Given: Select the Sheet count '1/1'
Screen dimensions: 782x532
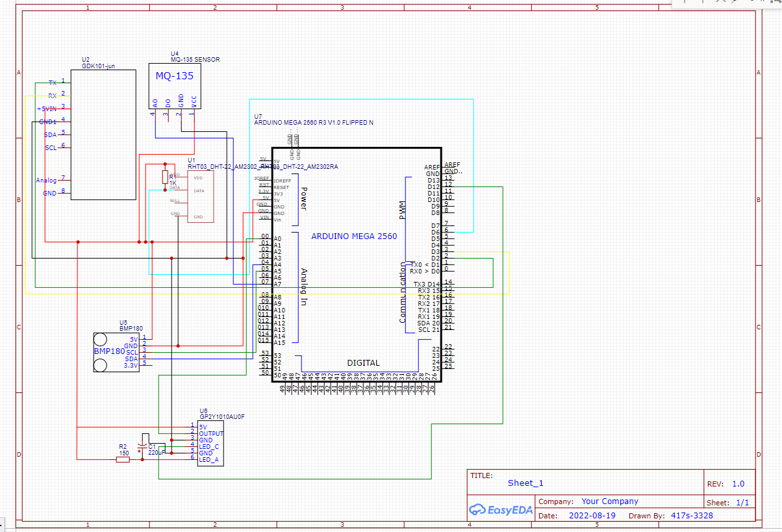Looking at the screenshot, I should (742, 503).
